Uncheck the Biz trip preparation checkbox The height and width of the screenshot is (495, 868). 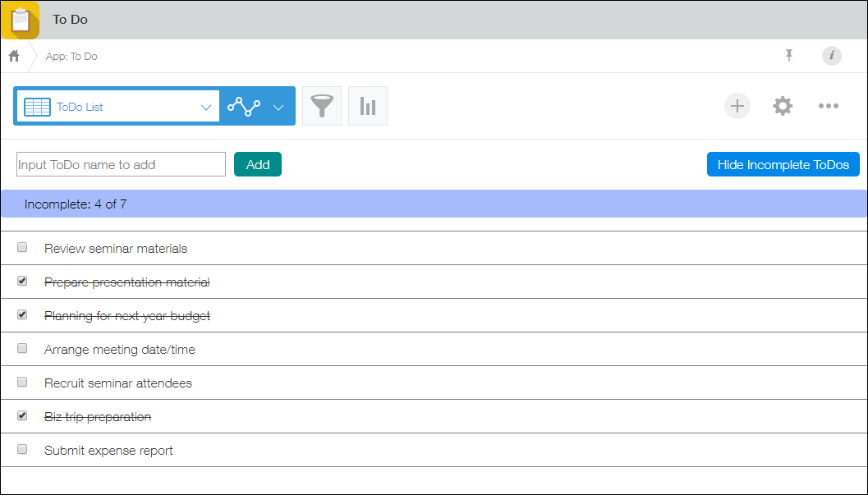21,415
